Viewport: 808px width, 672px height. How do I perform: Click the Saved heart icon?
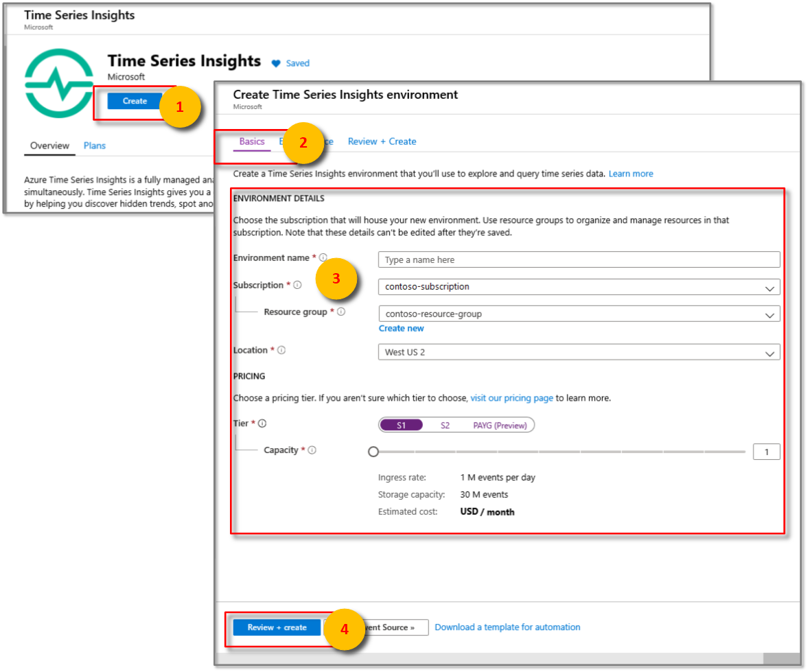click(276, 63)
